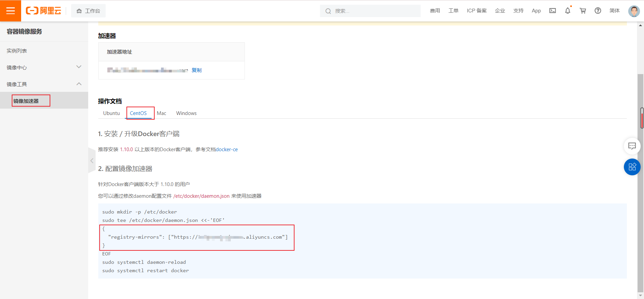The width and height of the screenshot is (644, 299).
Task: Open the ICP 备案 menu
Action: [477, 11]
